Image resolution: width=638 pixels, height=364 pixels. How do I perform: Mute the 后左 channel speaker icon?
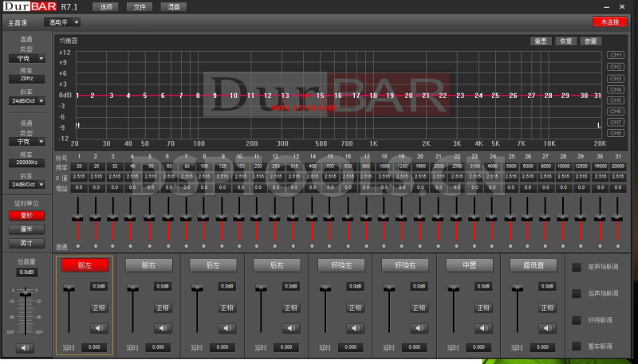[227, 327]
